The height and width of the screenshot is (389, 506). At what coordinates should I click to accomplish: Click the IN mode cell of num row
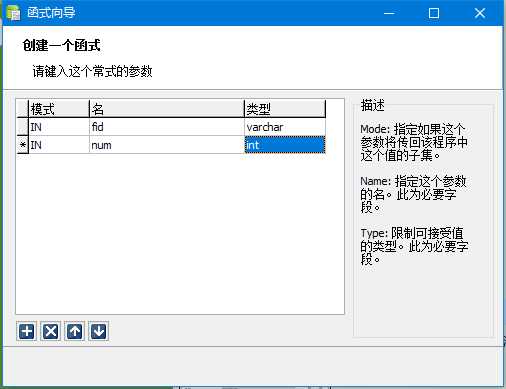(59, 145)
